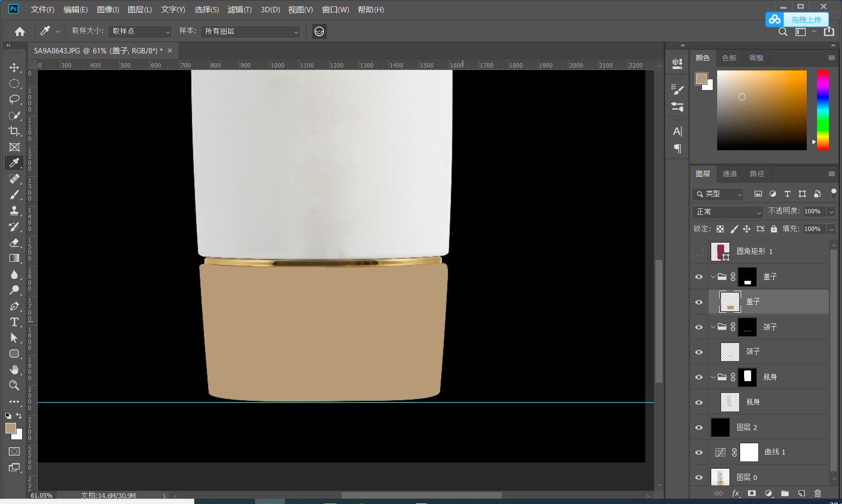Select the Horizontal Type tool

click(14, 322)
